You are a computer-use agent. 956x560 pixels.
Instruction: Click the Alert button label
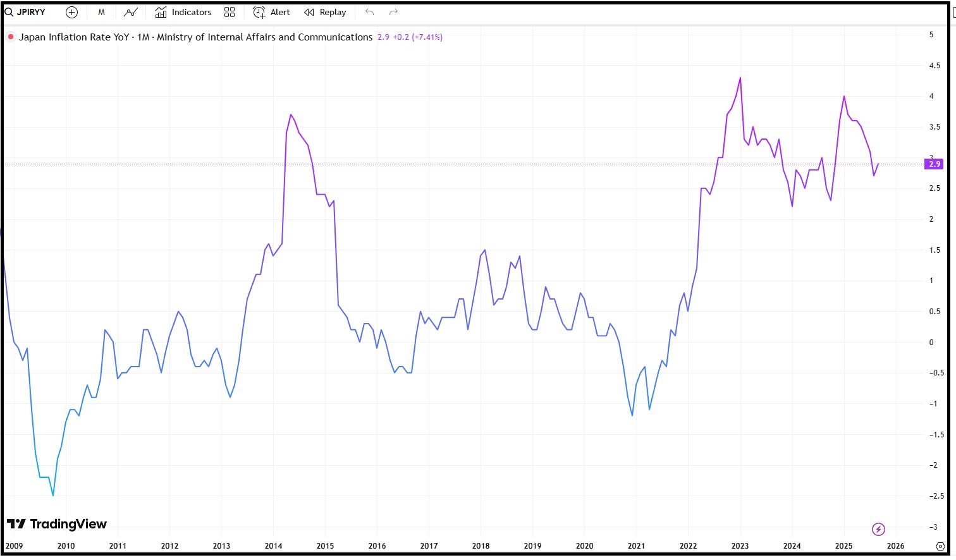pyautogui.click(x=279, y=12)
